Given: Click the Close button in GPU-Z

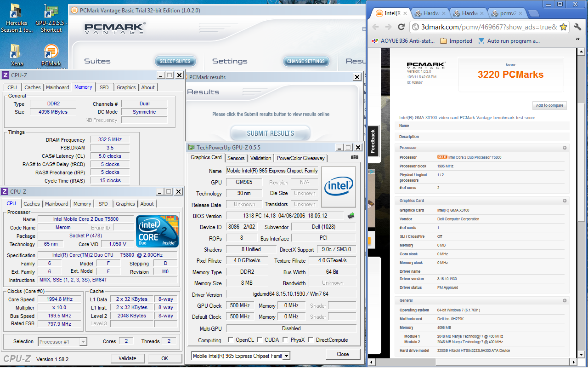Looking at the screenshot, I should (343, 354).
